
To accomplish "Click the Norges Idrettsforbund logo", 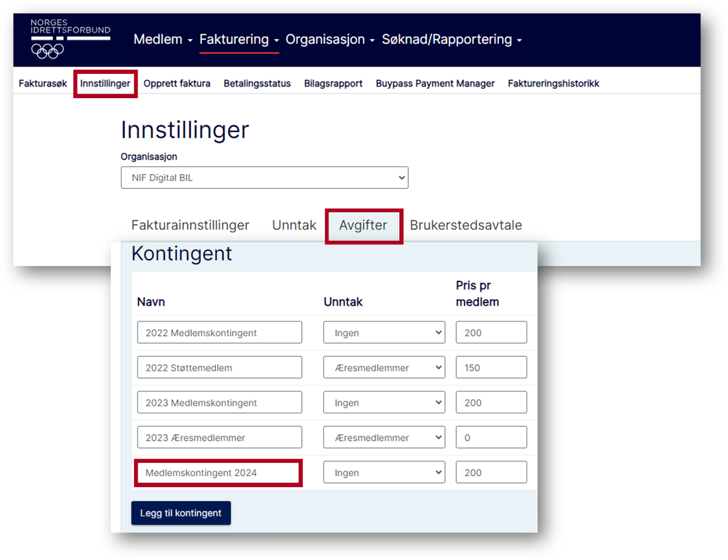I will 70,37.
